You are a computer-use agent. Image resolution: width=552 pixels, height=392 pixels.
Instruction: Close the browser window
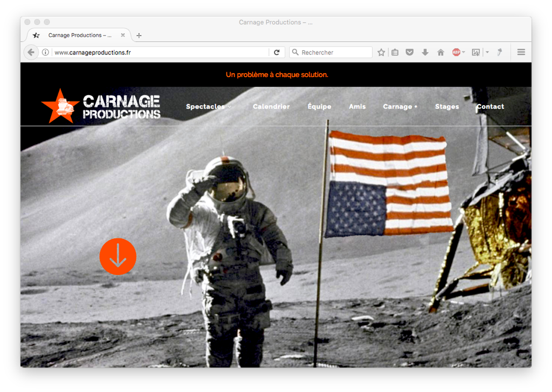(27, 22)
